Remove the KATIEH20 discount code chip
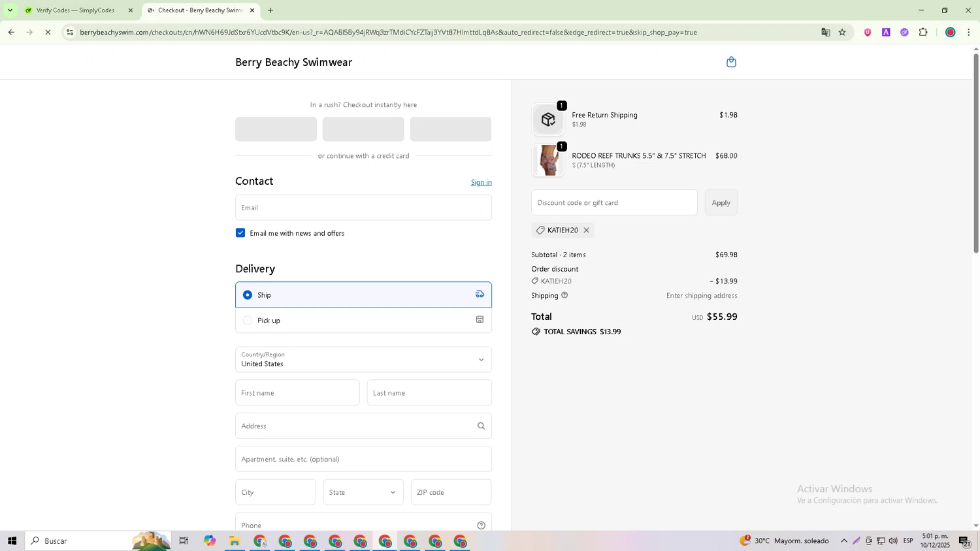Viewport: 980px width, 551px height. [x=586, y=230]
